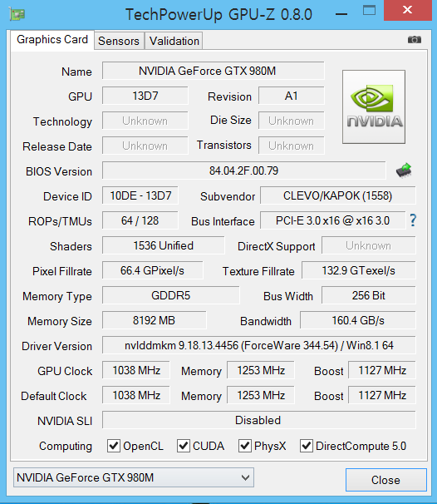Click the Bus Interface question mark

click(x=413, y=220)
